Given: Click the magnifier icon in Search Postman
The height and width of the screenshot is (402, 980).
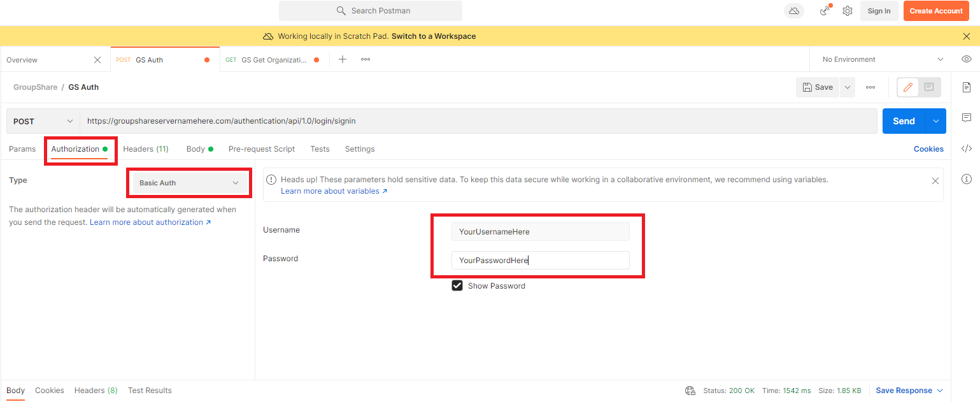Looking at the screenshot, I should coord(341,11).
